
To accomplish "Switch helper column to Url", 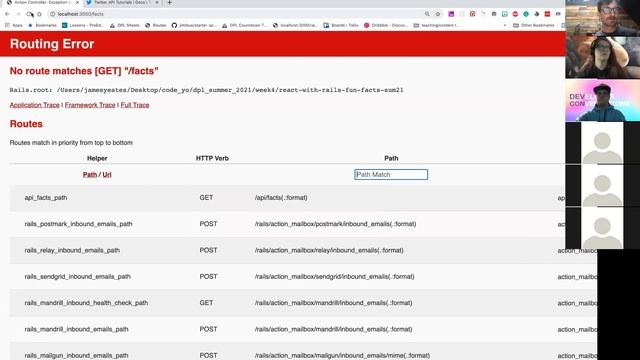I will tap(107, 174).
